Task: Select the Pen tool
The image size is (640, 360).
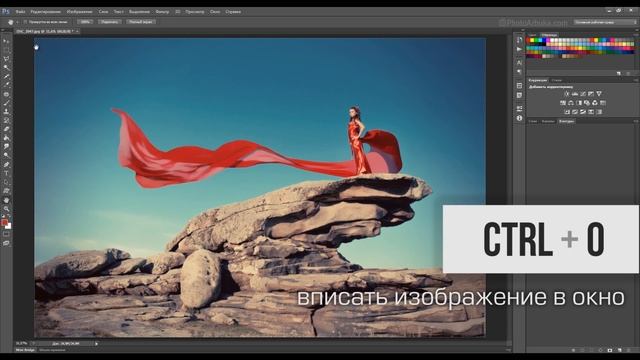Action: pos(6,164)
